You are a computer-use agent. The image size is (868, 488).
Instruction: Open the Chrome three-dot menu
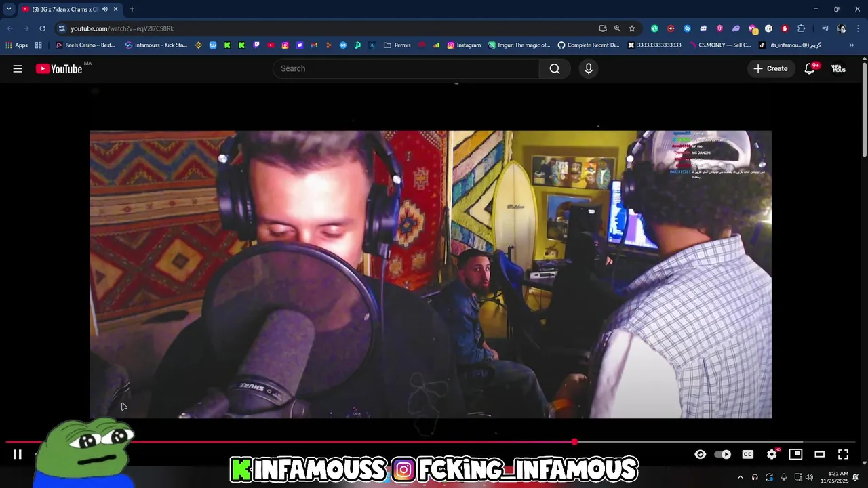tap(858, 28)
